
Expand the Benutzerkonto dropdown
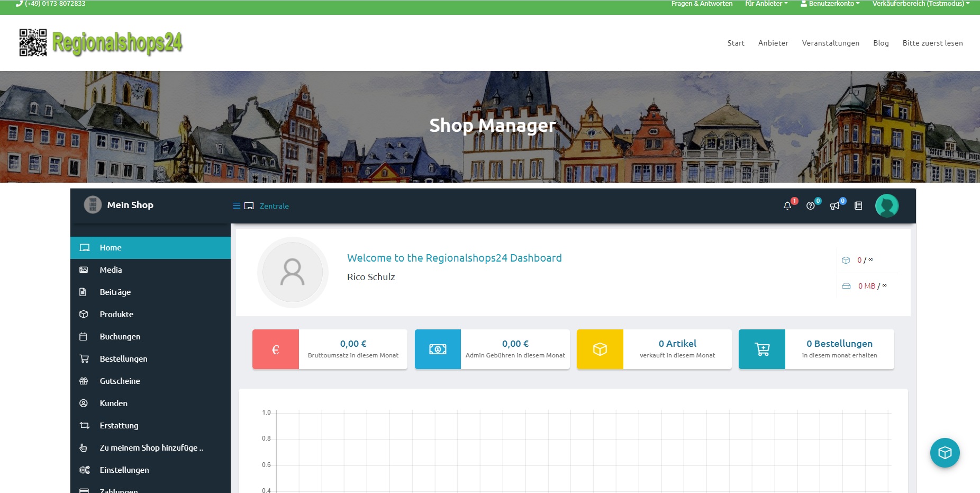tap(830, 4)
